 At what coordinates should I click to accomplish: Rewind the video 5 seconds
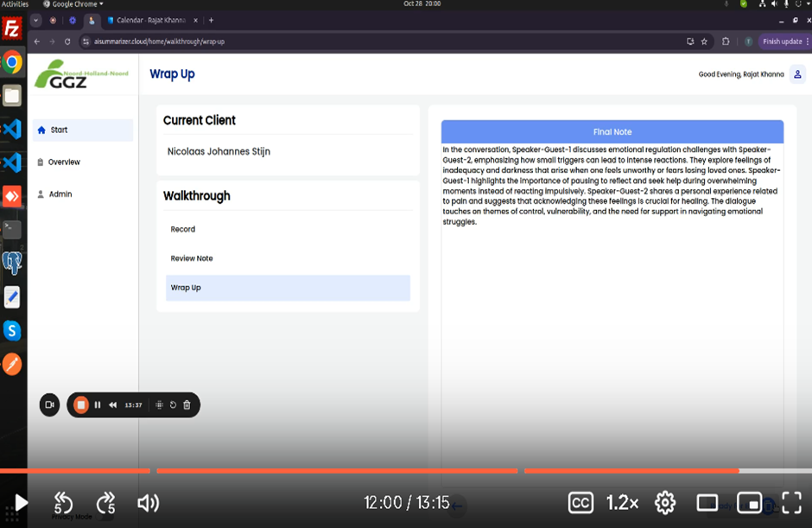click(63, 503)
